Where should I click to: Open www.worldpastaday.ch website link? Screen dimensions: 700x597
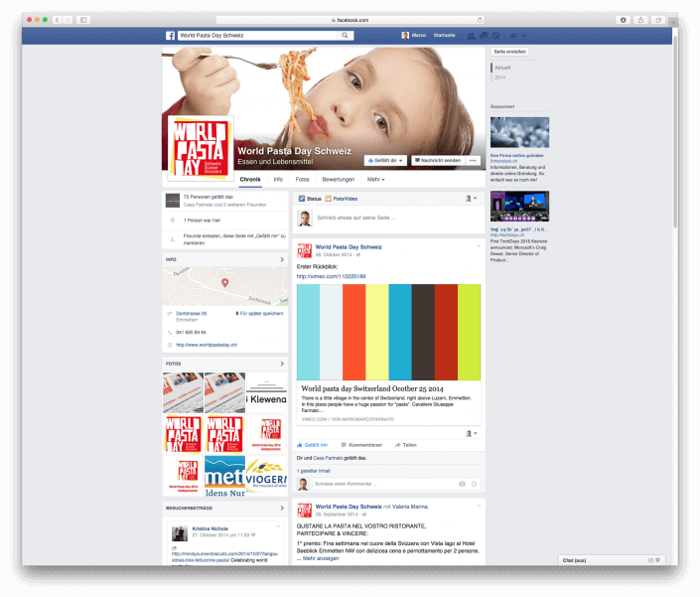tap(207, 345)
